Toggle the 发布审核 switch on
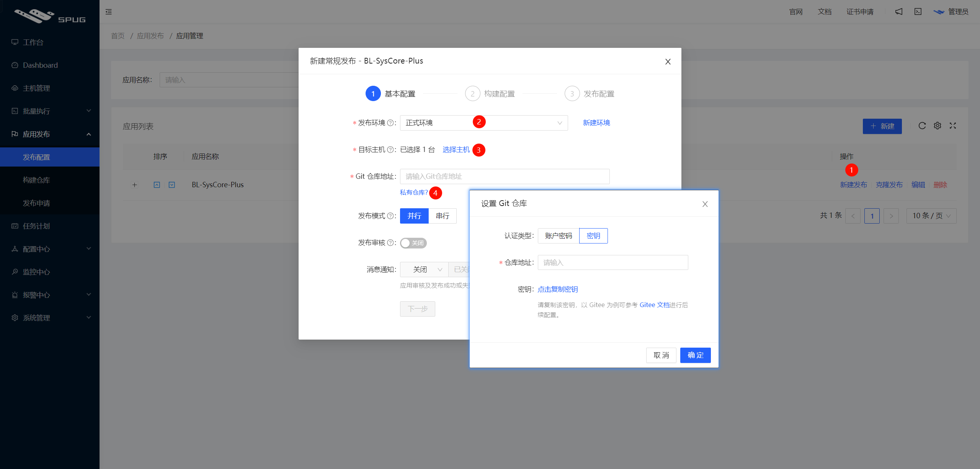980x469 pixels. (x=413, y=243)
